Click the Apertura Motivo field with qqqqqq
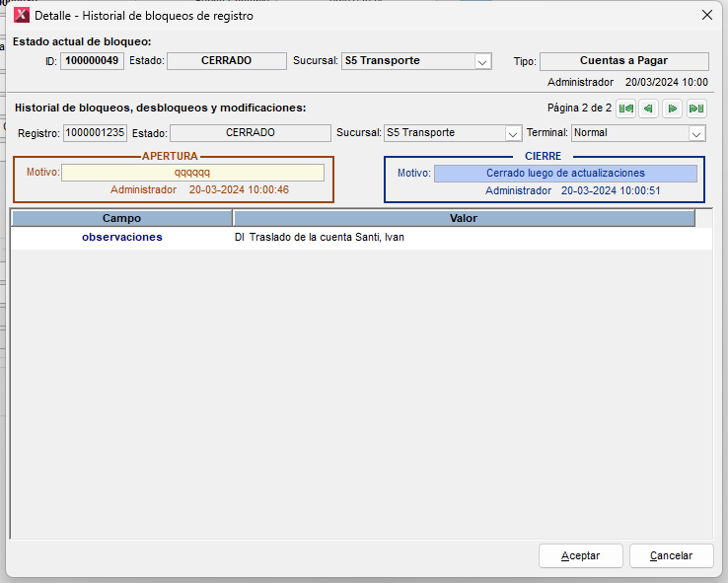This screenshot has width=728, height=583. click(x=192, y=173)
